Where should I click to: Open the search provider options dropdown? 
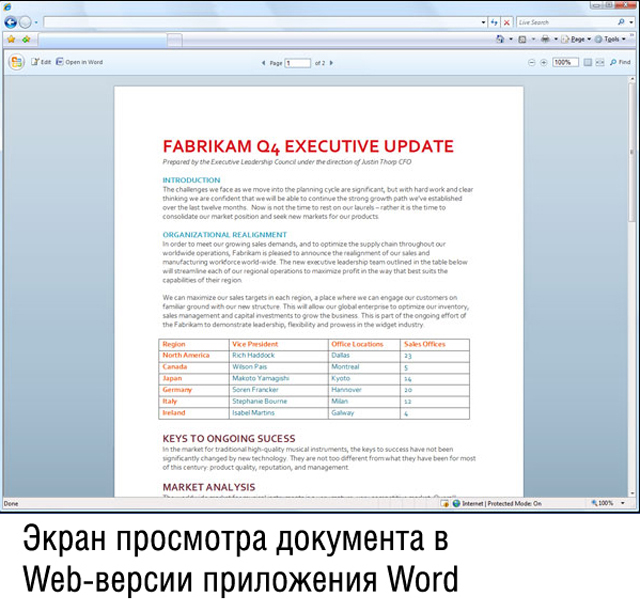click(x=631, y=22)
